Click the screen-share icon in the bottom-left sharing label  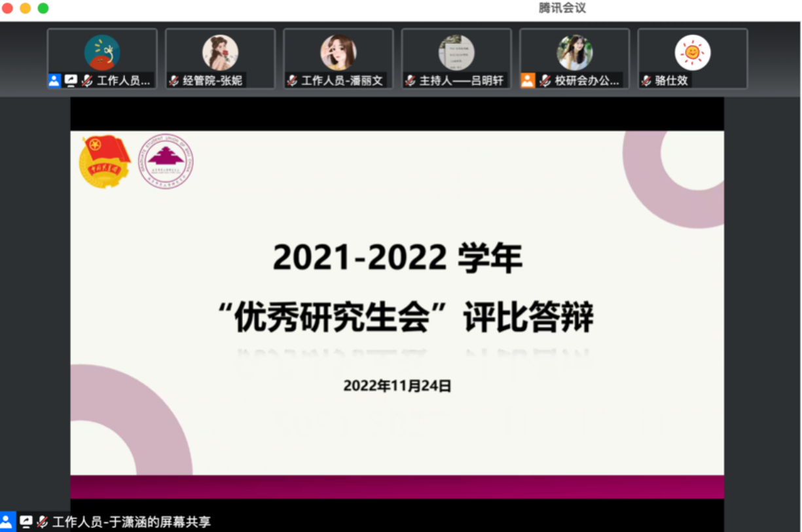(x=26, y=522)
